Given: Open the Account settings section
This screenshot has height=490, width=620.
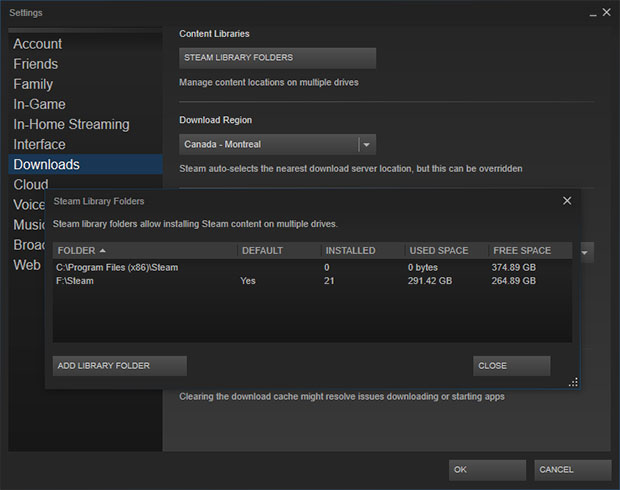Looking at the screenshot, I should point(38,44).
